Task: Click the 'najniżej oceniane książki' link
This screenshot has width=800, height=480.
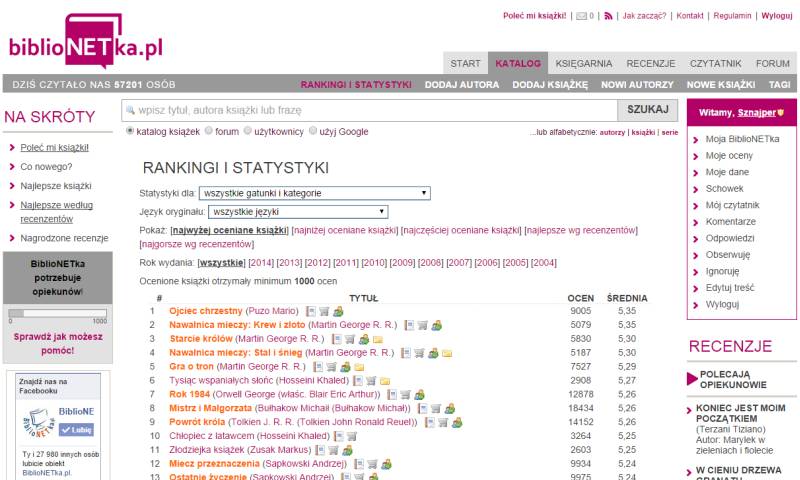Action: (344, 231)
